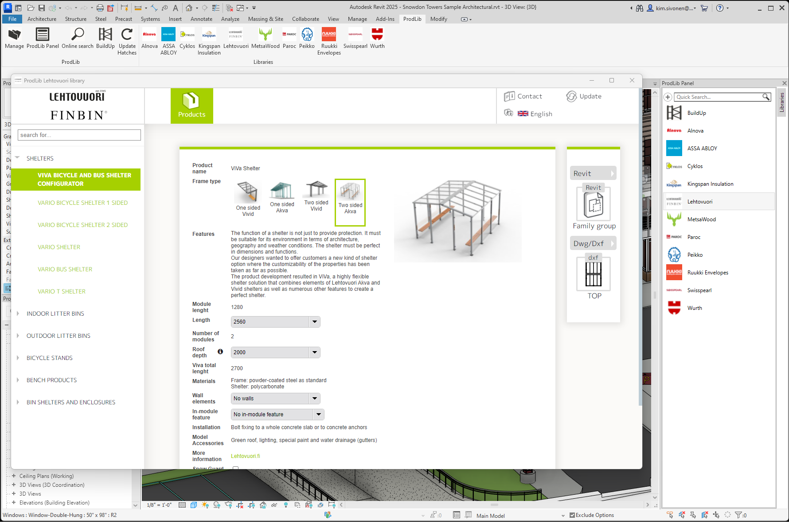
Task: Expand OUTDOOR LITTER BINS category
Action: coord(18,336)
